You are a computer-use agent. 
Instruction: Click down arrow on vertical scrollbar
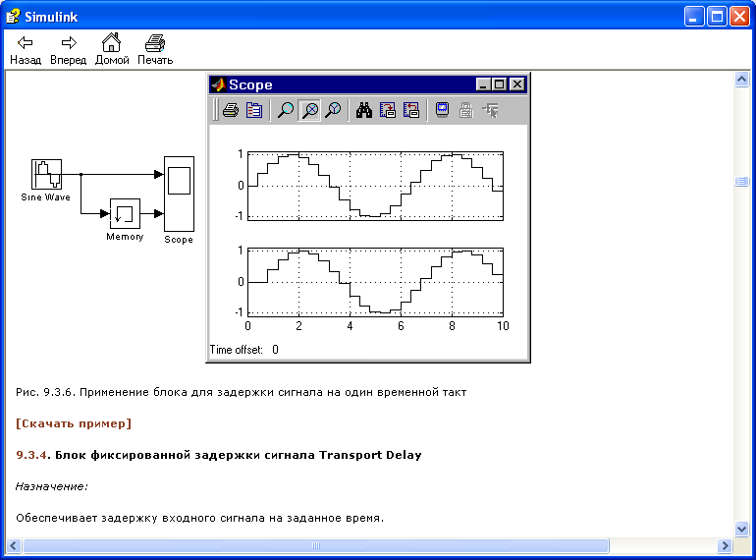pyautogui.click(x=741, y=529)
